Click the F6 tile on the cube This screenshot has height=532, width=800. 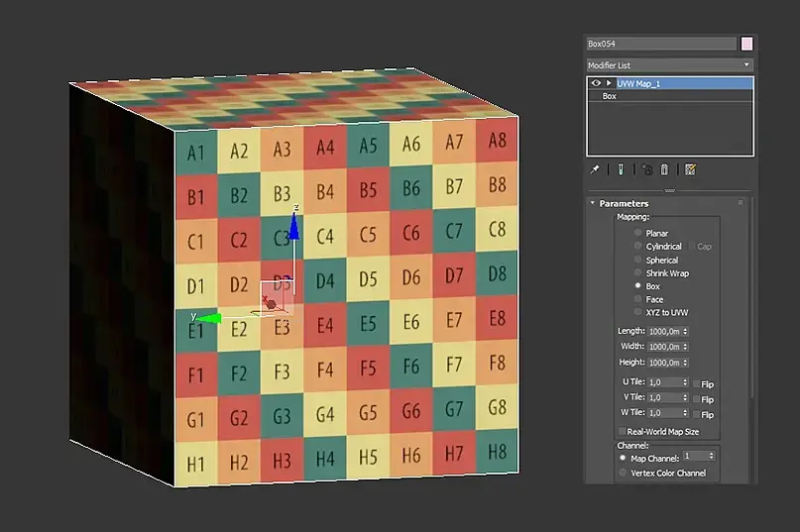pos(411,367)
